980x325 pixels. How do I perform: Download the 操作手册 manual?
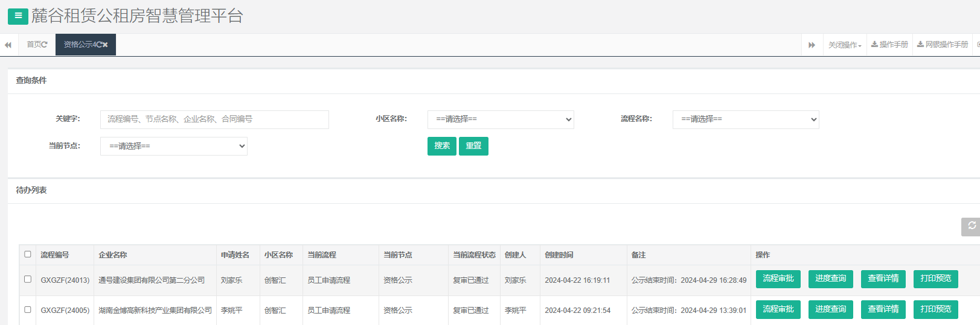(x=889, y=45)
